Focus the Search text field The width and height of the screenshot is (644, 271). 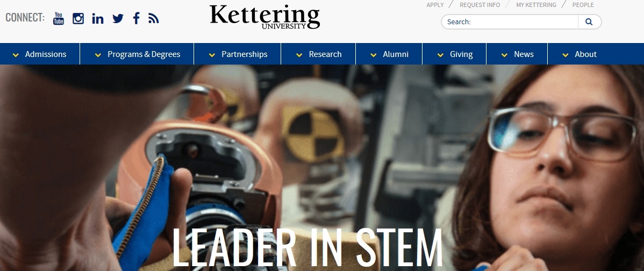(x=510, y=22)
